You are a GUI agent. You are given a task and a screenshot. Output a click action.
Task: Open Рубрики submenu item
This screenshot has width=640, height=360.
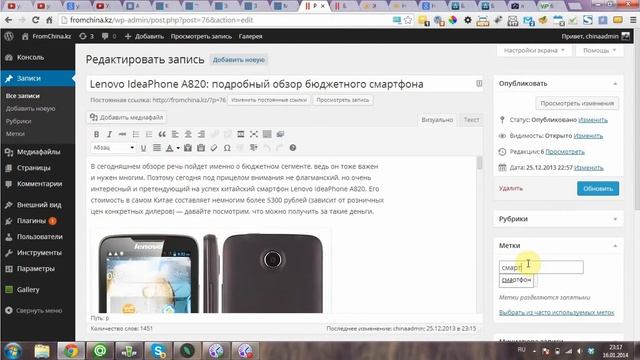point(18,121)
